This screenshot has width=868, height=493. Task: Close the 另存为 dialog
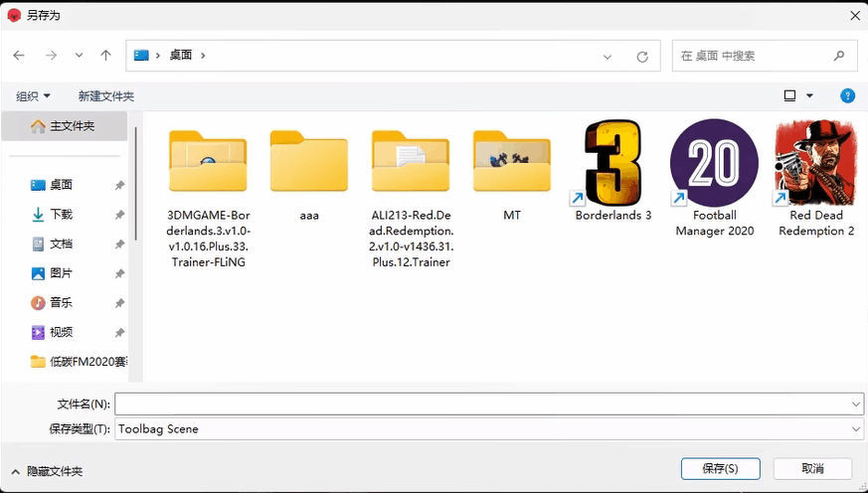[x=855, y=16]
